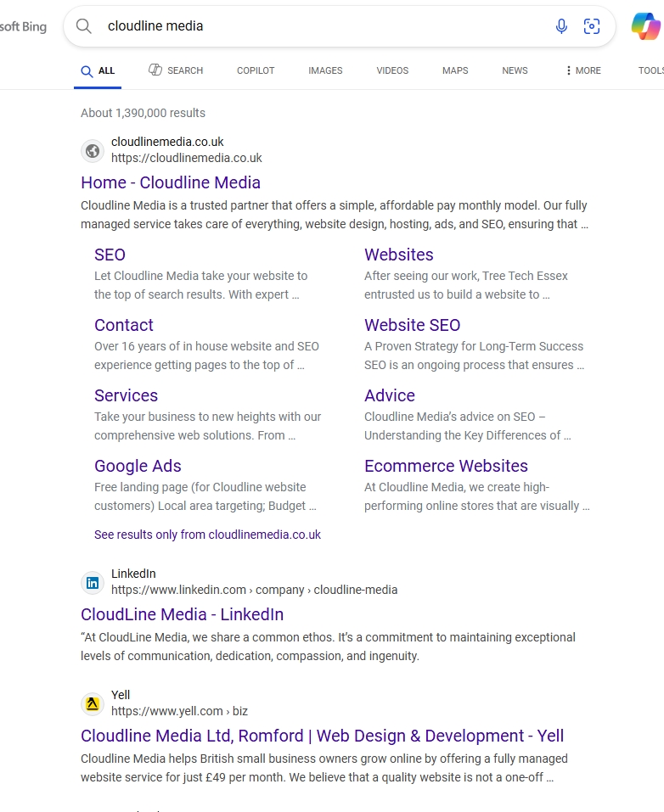Screen dimensions: 664x812
Task: Click the globe favicon beside cloudlinemedia.co.uk
Action: click(93, 151)
